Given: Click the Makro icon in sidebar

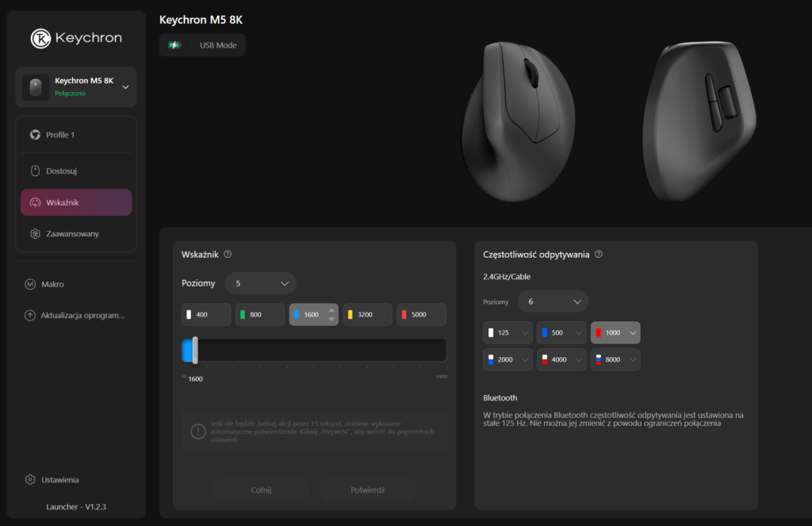Looking at the screenshot, I should 30,284.
